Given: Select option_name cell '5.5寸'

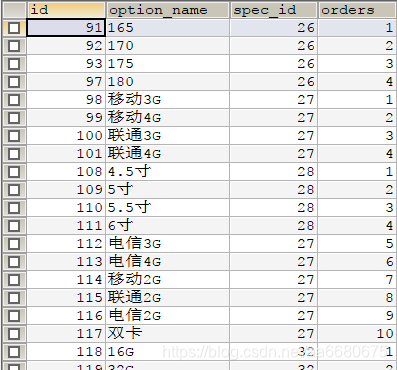Looking at the screenshot, I should point(168,208).
